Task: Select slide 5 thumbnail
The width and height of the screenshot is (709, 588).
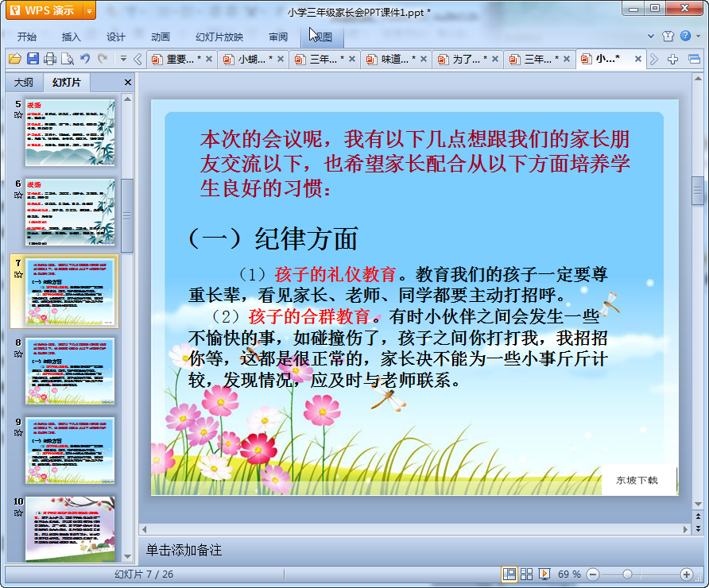Action: click(70, 133)
